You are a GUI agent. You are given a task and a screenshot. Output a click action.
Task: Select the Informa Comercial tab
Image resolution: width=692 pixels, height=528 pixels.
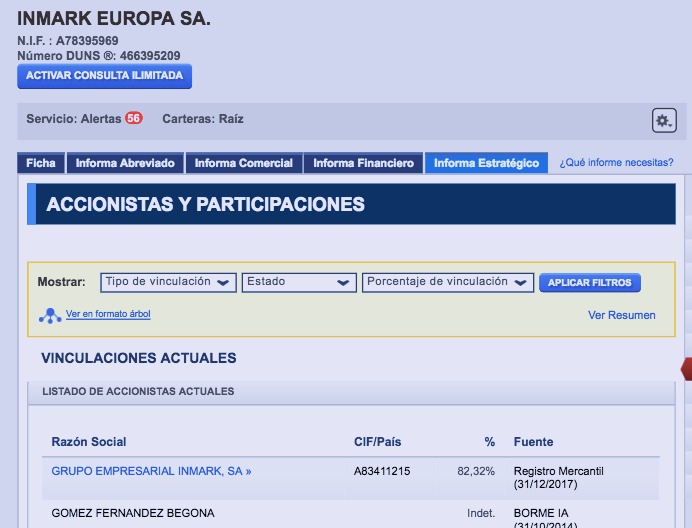coord(244,163)
